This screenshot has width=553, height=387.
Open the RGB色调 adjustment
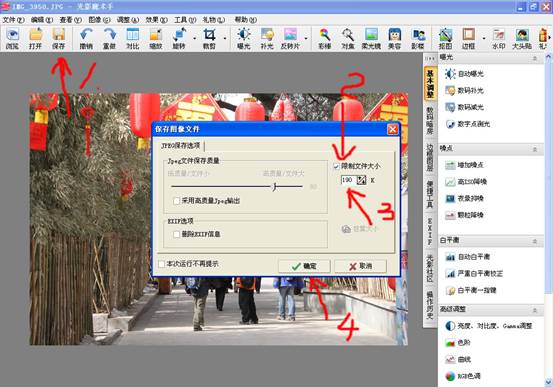463,376
